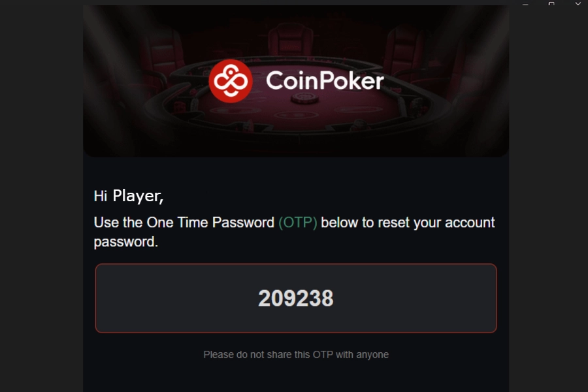
Task: Close the window using the top-right X
Action: tap(578, 3)
